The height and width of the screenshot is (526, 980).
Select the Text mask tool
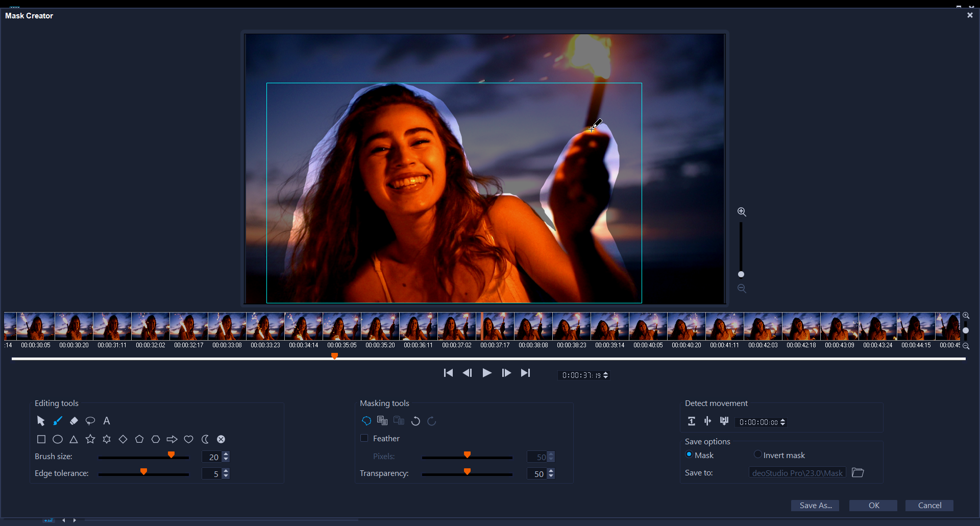pos(107,421)
